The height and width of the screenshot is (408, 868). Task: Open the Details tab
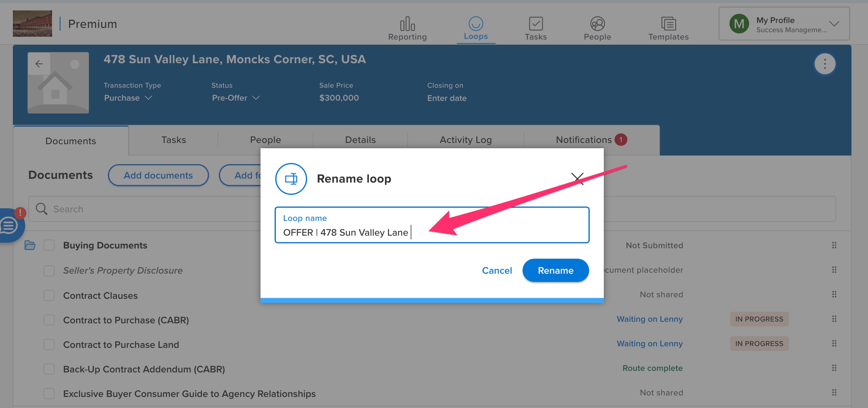pos(360,140)
